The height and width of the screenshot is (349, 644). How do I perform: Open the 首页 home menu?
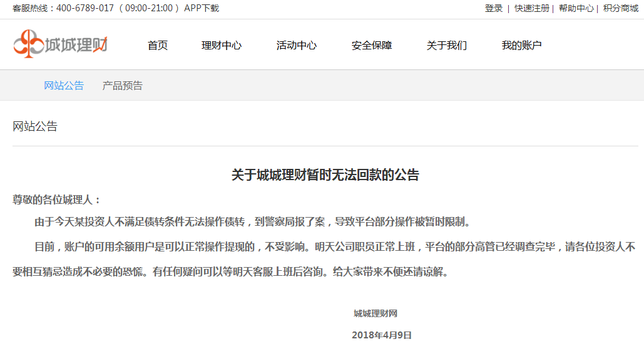pos(158,45)
